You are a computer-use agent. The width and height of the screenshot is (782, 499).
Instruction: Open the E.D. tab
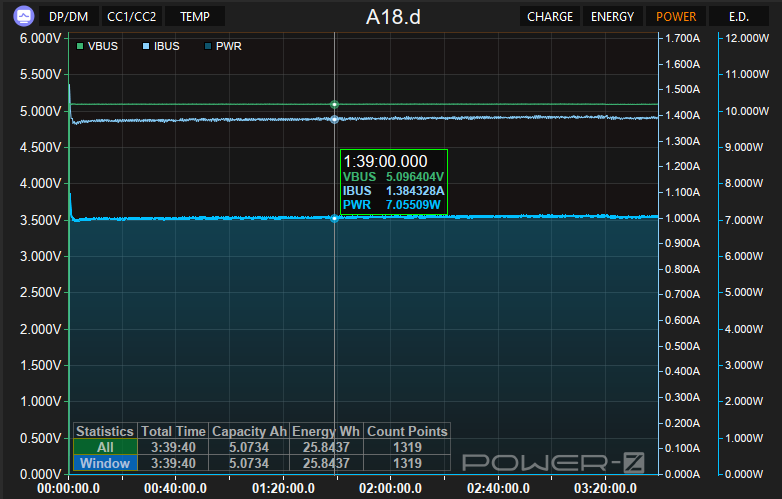[739, 16]
